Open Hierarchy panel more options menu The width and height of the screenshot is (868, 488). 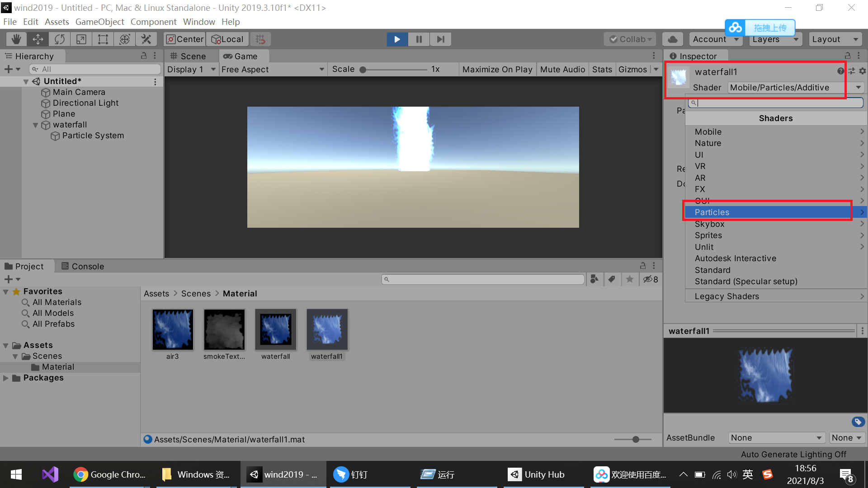[x=155, y=56]
